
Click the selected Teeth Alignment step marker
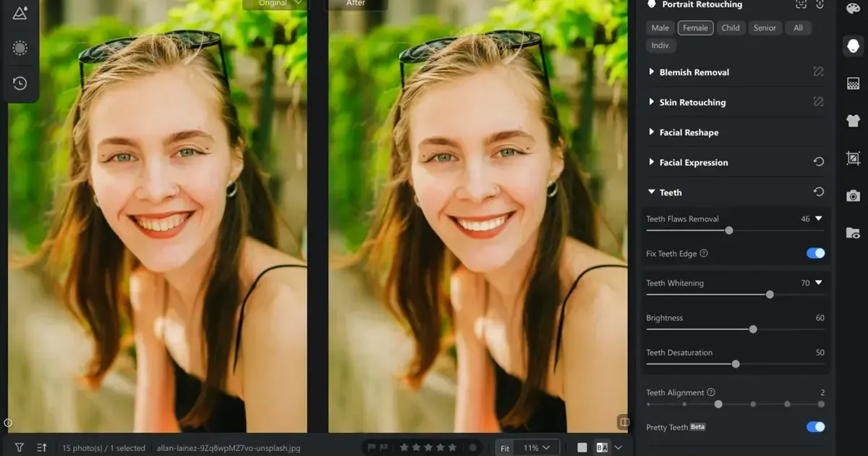pos(718,404)
